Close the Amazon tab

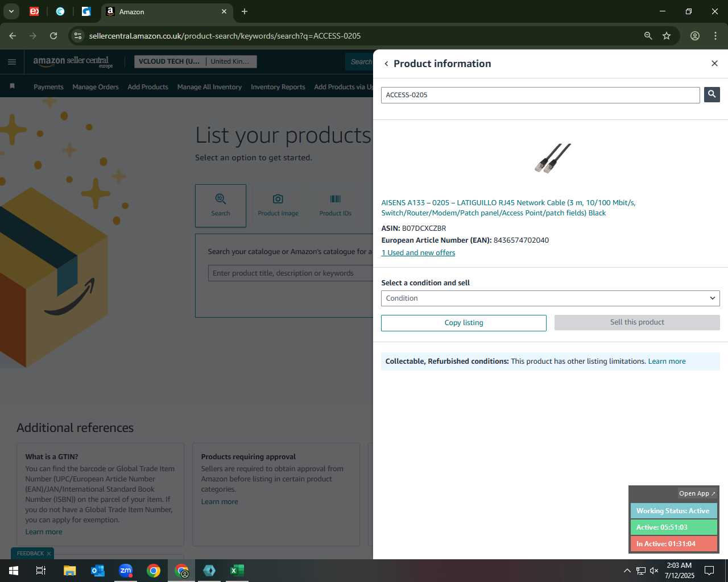click(x=224, y=11)
